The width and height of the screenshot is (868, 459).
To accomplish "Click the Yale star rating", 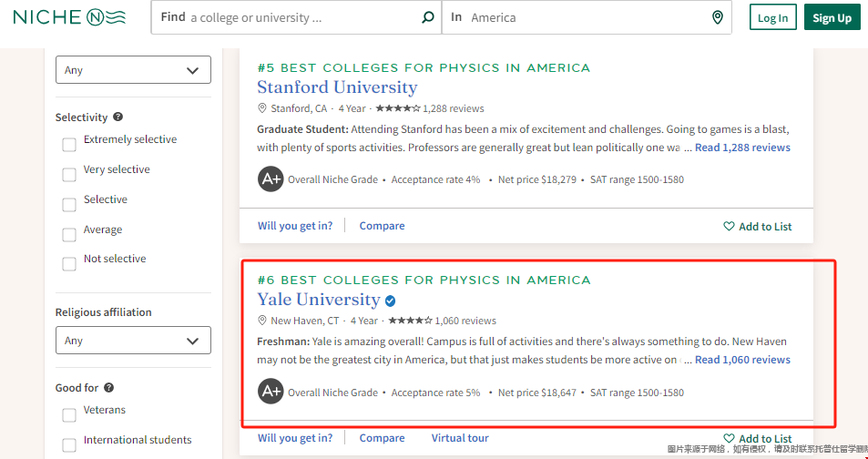I will tap(410, 321).
